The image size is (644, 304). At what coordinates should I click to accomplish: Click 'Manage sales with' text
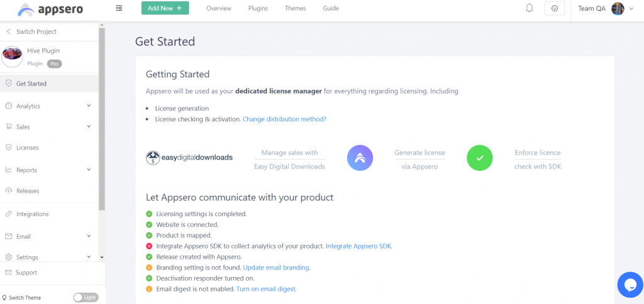[289, 153]
